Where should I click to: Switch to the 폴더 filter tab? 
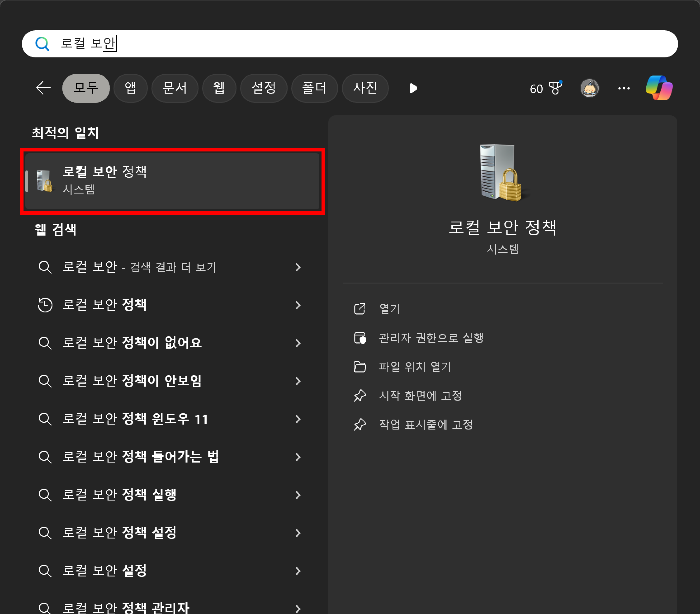pyautogui.click(x=314, y=88)
